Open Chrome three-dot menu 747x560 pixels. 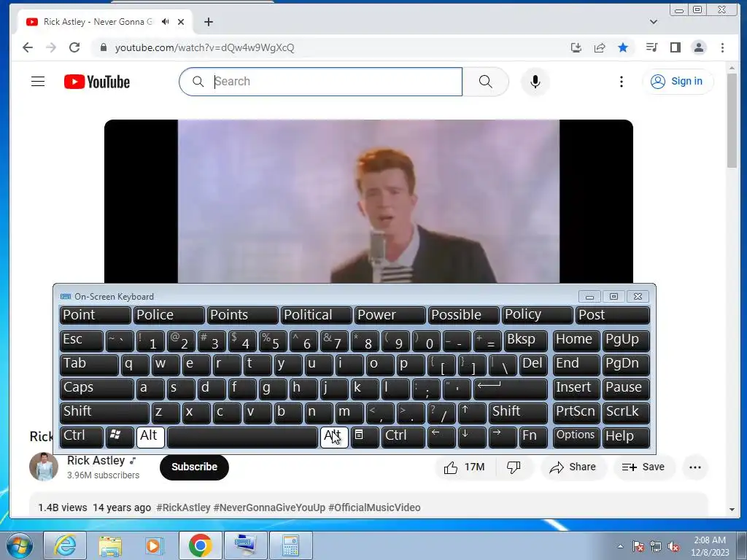pos(722,47)
